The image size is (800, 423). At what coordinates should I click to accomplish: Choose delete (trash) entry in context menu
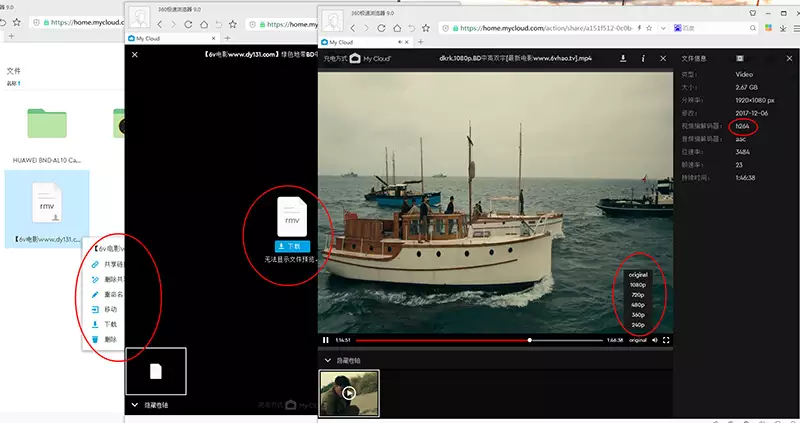(x=104, y=339)
